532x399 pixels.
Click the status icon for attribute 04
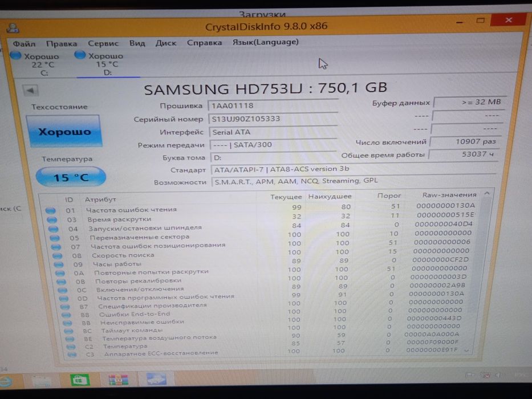[x=53, y=229]
